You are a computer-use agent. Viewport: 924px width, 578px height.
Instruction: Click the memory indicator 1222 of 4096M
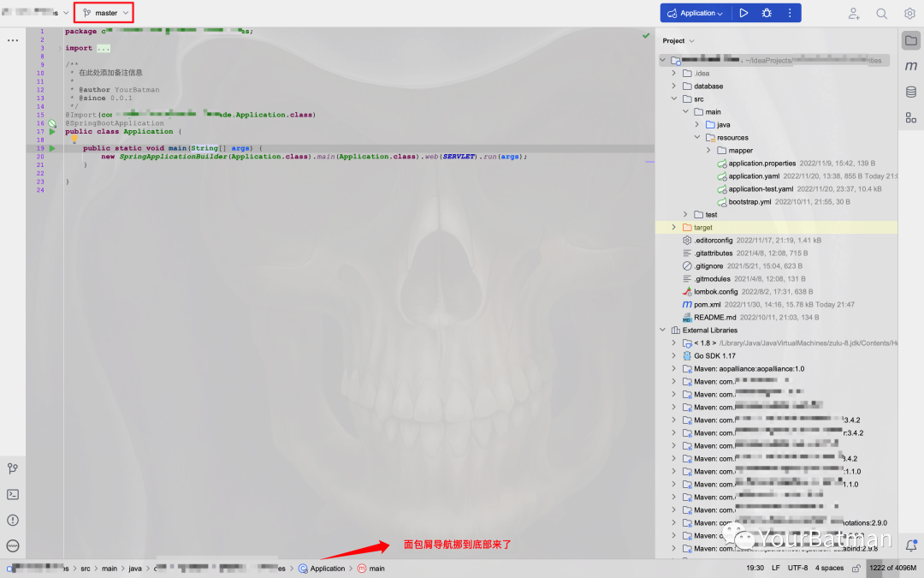click(x=892, y=568)
